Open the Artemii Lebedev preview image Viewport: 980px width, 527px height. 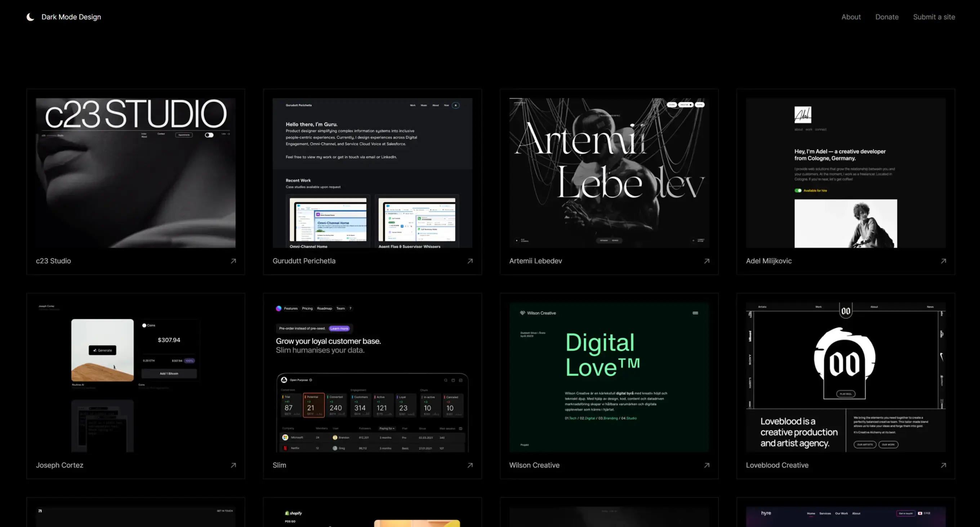pyautogui.click(x=609, y=173)
